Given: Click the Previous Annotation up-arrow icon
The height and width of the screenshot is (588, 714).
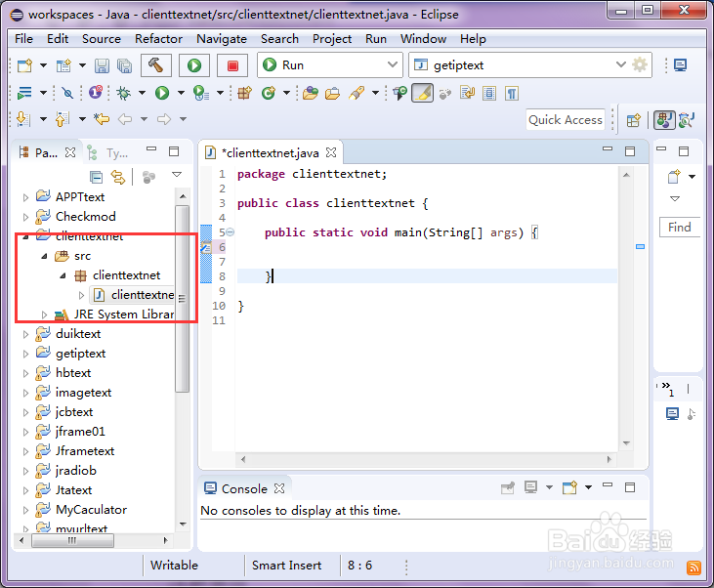Looking at the screenshot, I should [x=63, y=119].
